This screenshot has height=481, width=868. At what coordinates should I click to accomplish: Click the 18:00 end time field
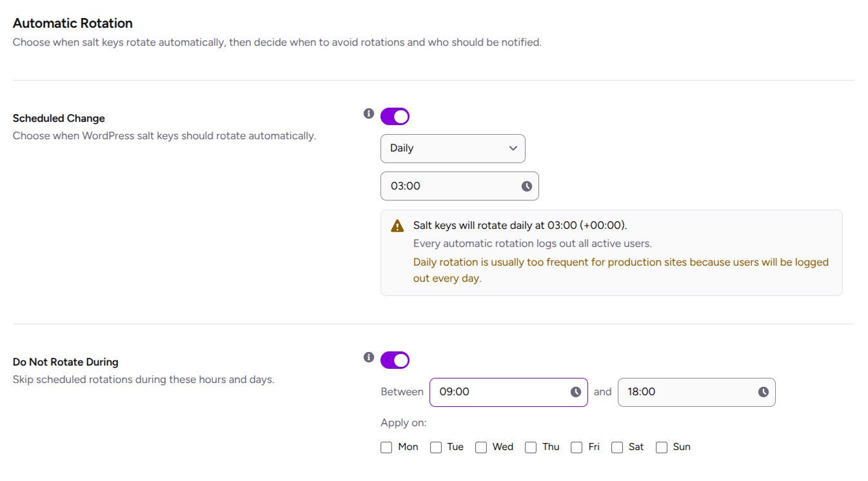(696, 392)
